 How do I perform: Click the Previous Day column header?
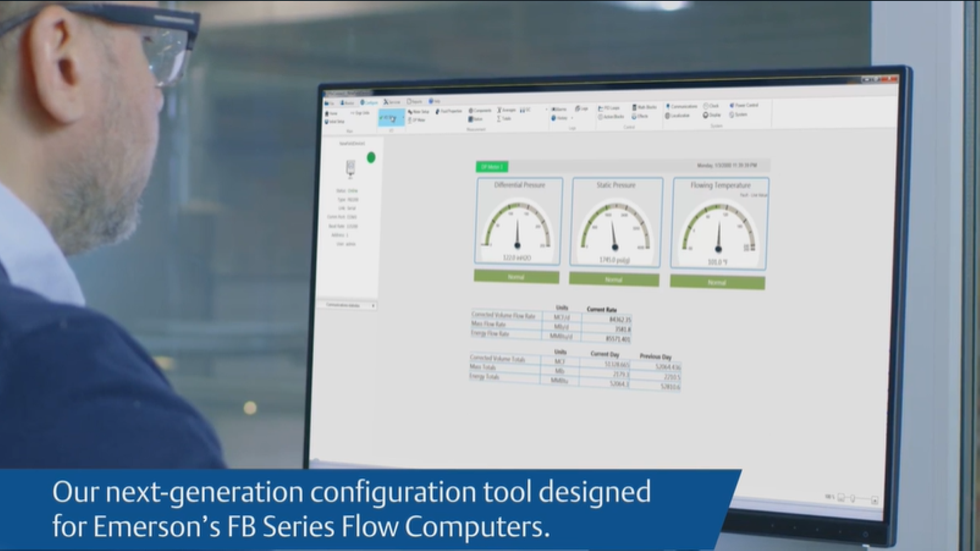click(x=655, y=356)
